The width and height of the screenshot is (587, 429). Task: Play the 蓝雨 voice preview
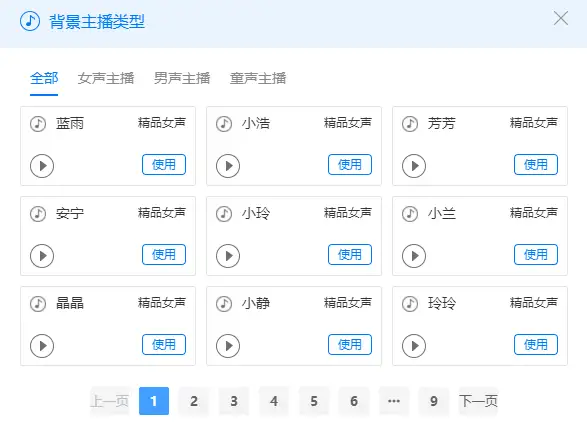tap(42, 166)
